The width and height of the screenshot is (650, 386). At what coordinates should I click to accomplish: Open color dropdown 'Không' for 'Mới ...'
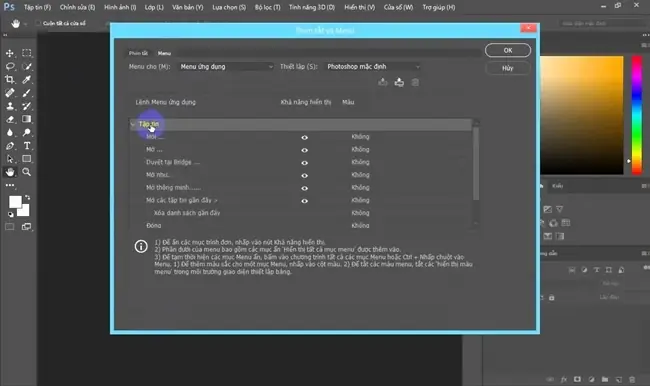(360, 137)
